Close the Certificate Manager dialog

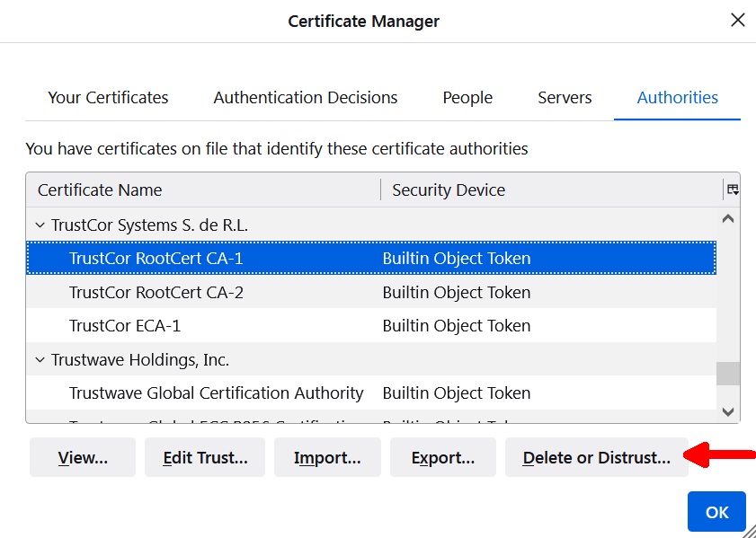[737, 20]
